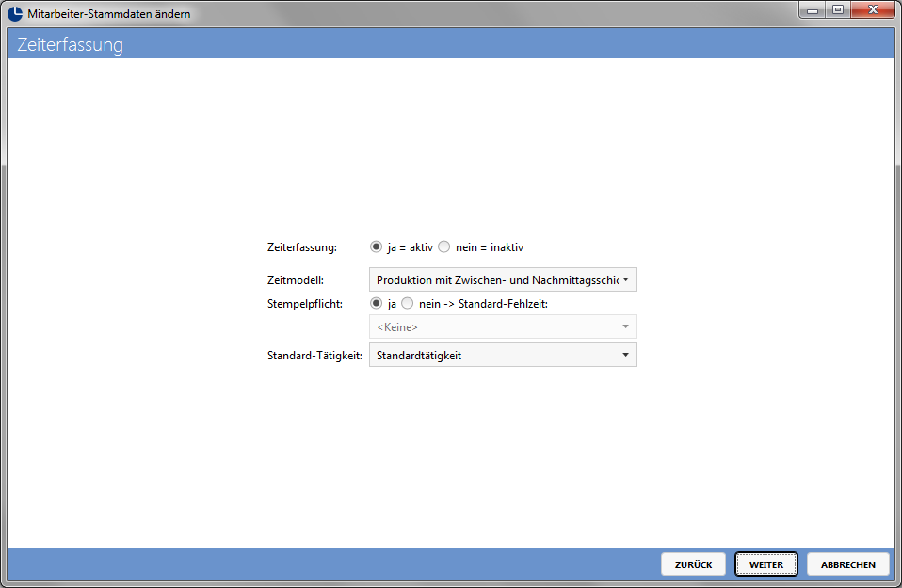Close the Mitarbeiter-Stammdaten ändern window
The height and width of the screenshot is (588, 902).
[873, 9]
